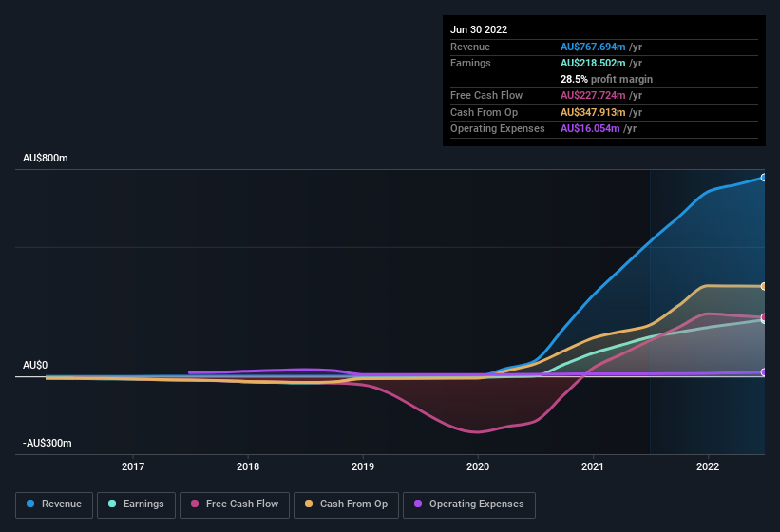Viewport: 780px width, 532px height.
Task: Click the blue Revenue legend dot
Action: point(31,504)
